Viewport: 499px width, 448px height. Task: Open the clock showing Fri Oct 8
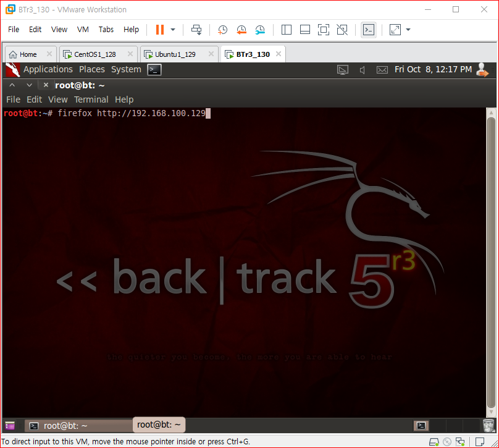433,69
